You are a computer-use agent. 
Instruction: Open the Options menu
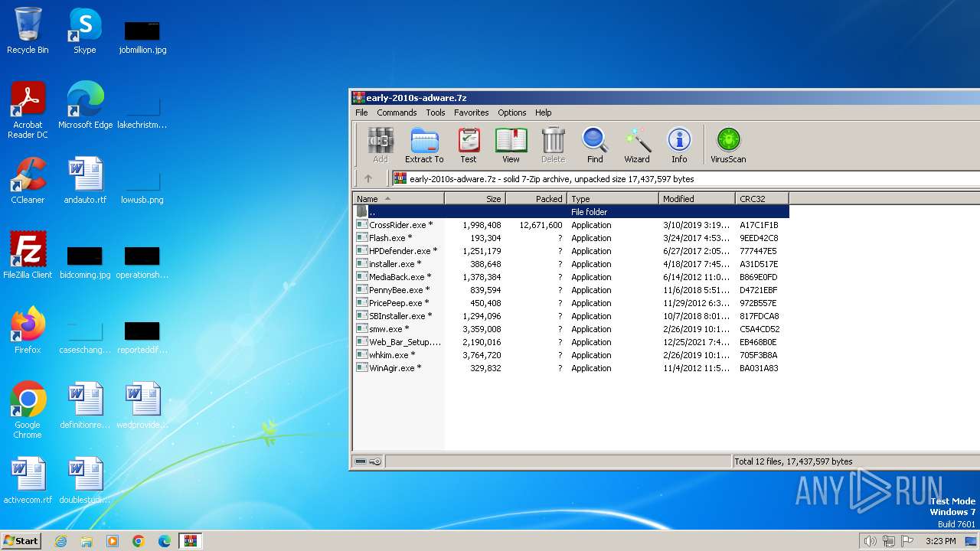(x=512, y=112)
